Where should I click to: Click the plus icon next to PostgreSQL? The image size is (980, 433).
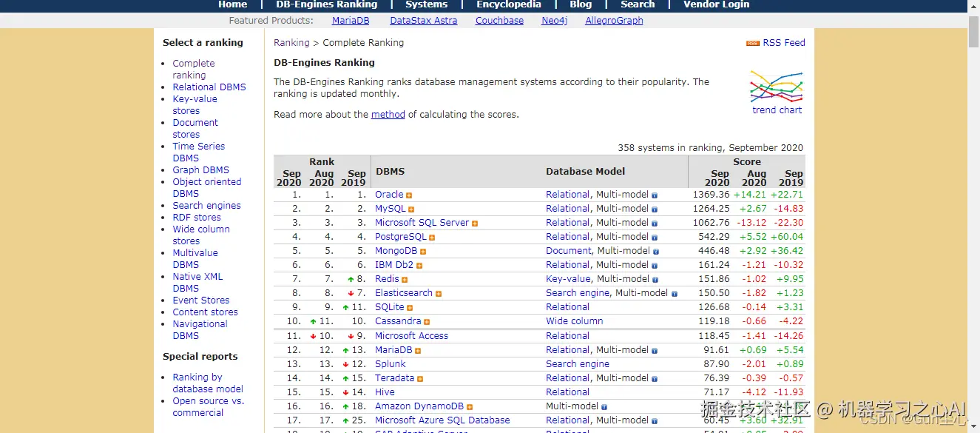pyautogui.click(x=432, y=238)
